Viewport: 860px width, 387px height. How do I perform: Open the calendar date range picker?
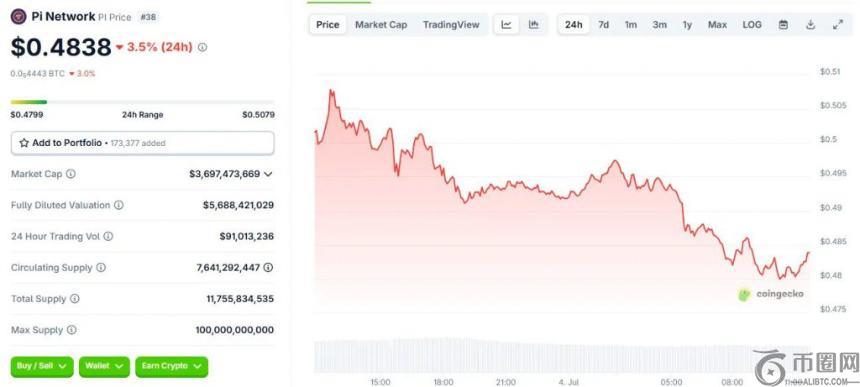coord(784,25)
